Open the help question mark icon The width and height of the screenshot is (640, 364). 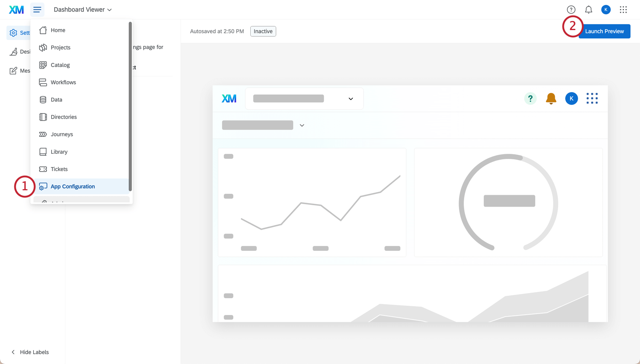[571, 9]
